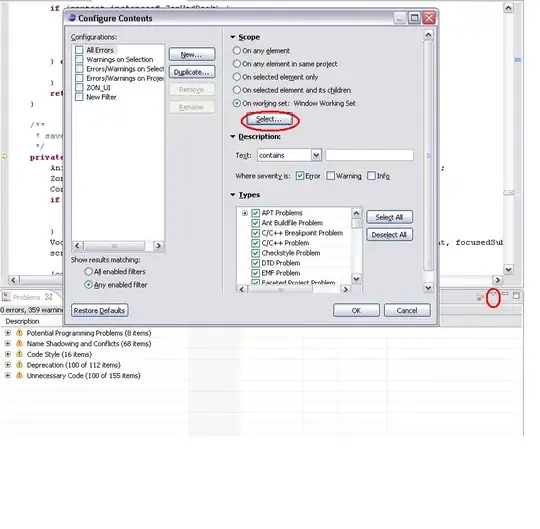
Task: Confirm dialog with OK button
Action: click(x=356, y=310)
